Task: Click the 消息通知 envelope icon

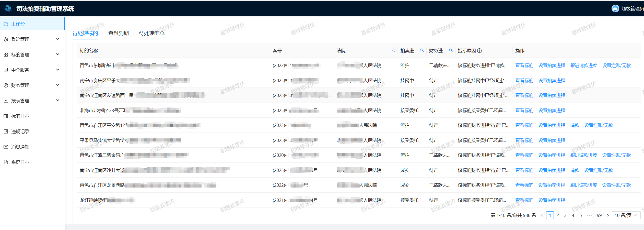Action: pyautogui.click(x=6, y=147)
